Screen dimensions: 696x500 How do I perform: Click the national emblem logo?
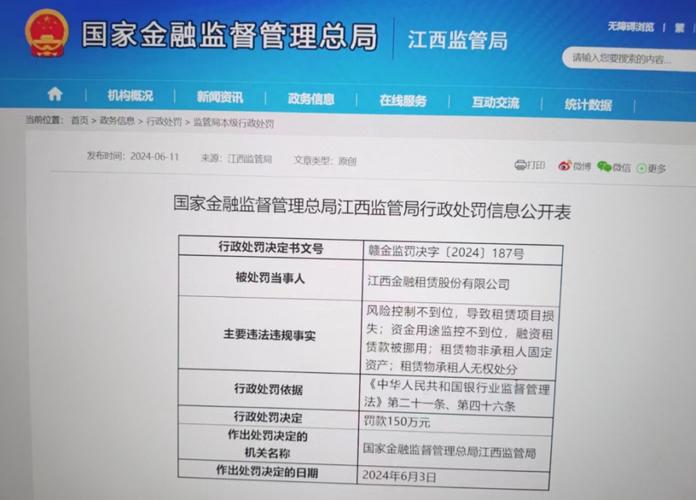tap(47, 33)
